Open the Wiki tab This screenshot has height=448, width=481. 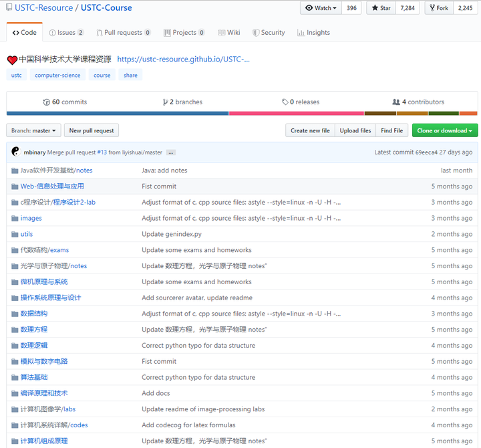tap(229, 33)
